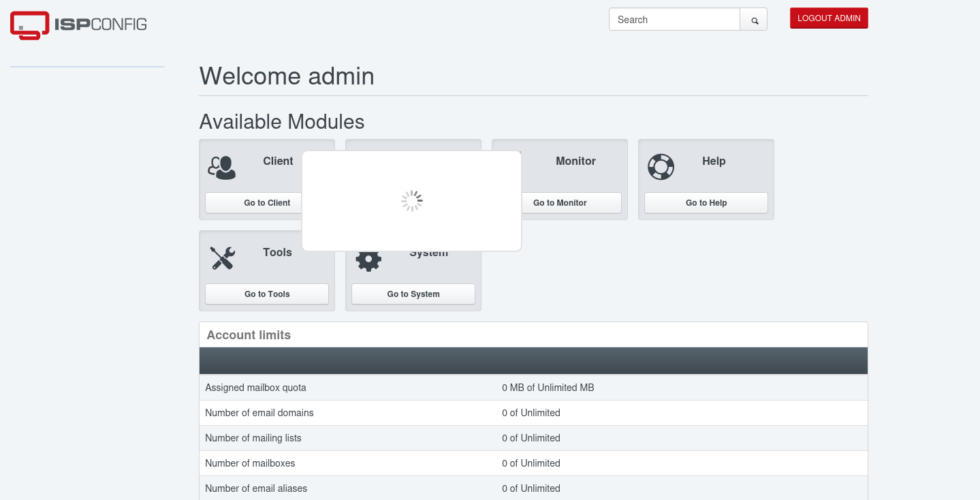Image resolution: width=980 pixels, height=500 pixels.
Task: Click the loading spinner in the popup
Action: (x=411, y=201)
